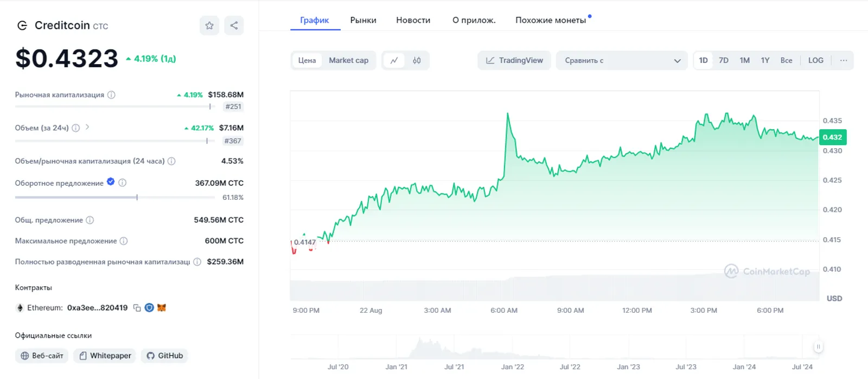Select the Market cap chart mode
This screenshot has height=379, width=868.
(348, 60)
